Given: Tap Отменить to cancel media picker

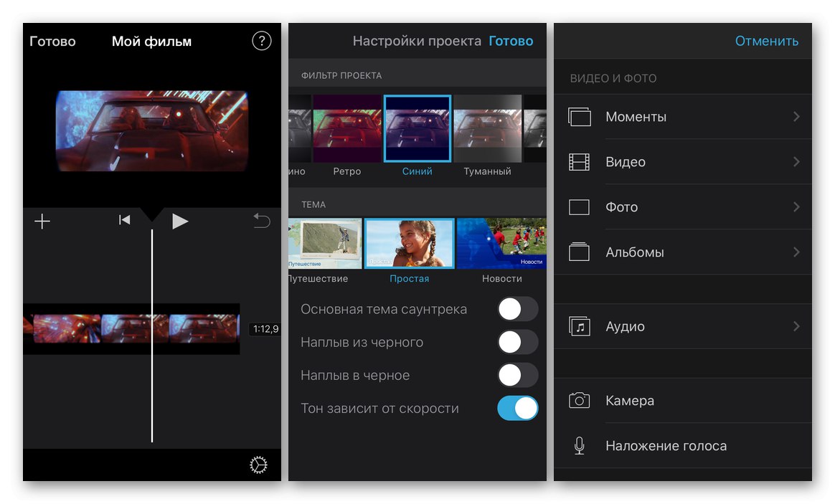Looking at the screenshot, I should [x=766, y=41].
